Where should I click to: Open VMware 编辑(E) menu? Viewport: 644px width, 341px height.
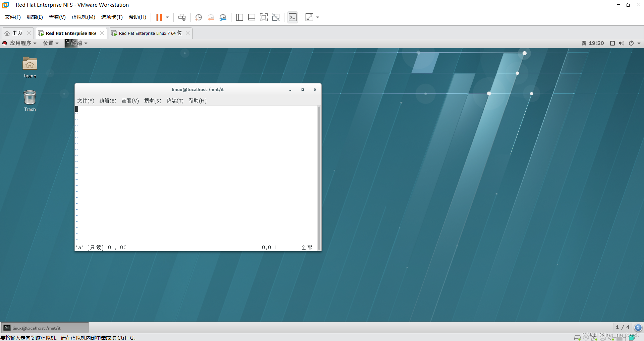(x=35, y=17)
